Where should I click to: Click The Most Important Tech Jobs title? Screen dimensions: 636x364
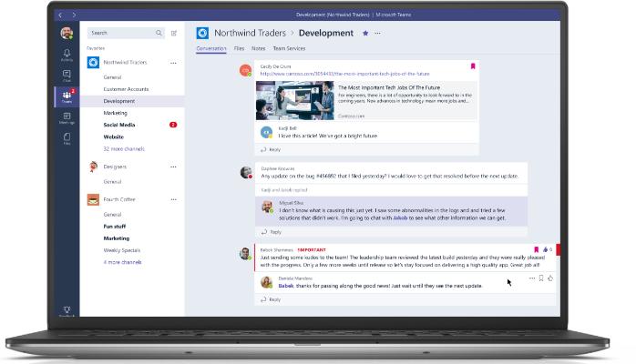click(389, 87)
